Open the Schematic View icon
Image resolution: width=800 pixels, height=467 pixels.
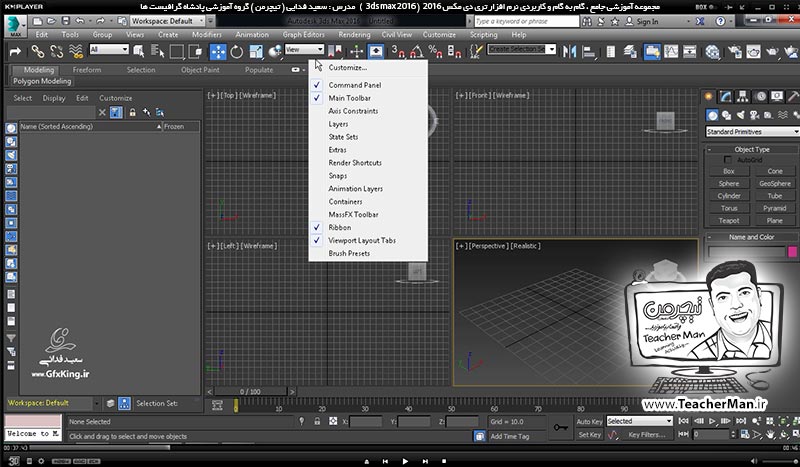tap(690, 52)
